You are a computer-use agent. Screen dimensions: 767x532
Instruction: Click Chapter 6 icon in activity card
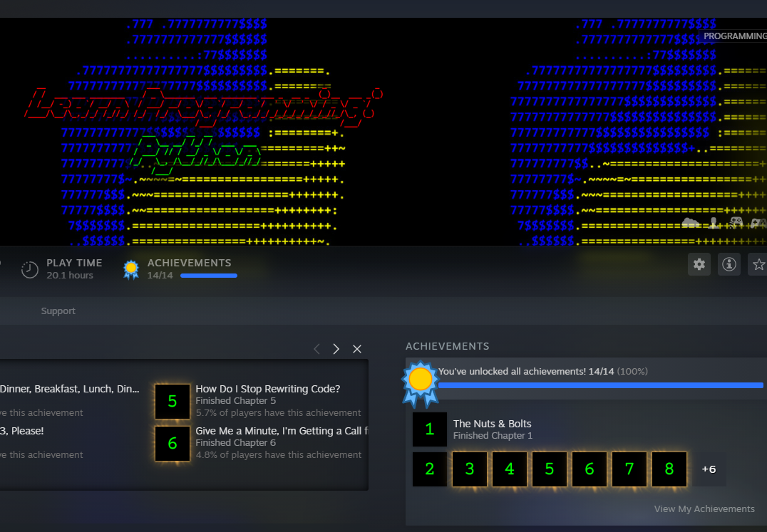coord(173,444)
